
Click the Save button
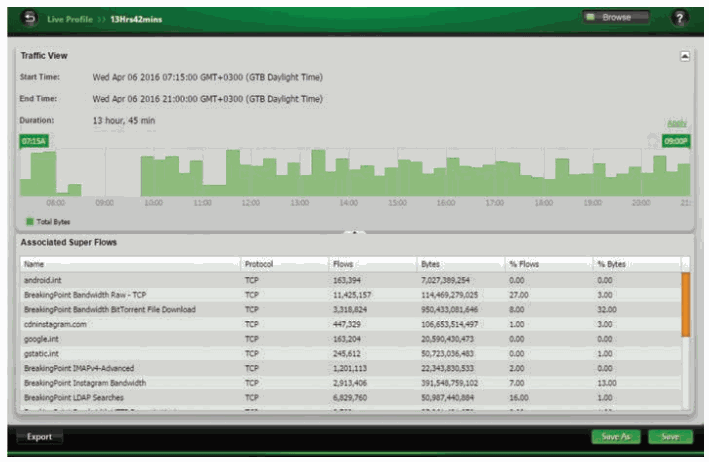pyautogui.click(x=669, y=437)
